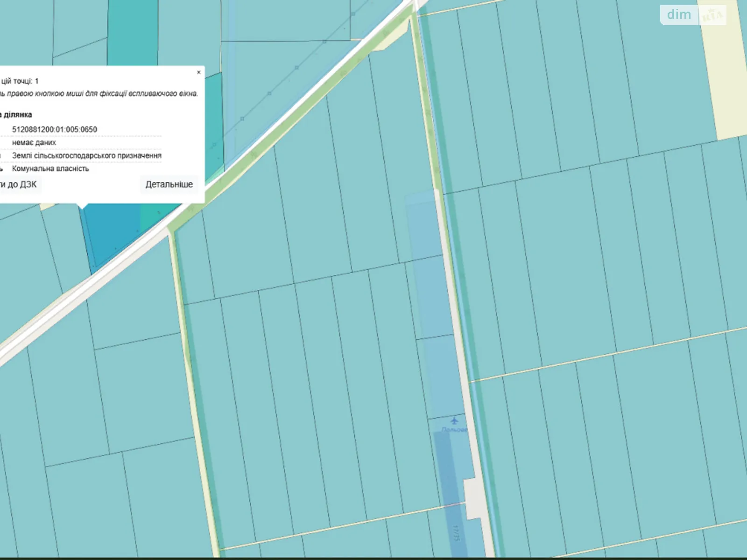Click the popup pointer arrow tip

(x=83, y=207)
